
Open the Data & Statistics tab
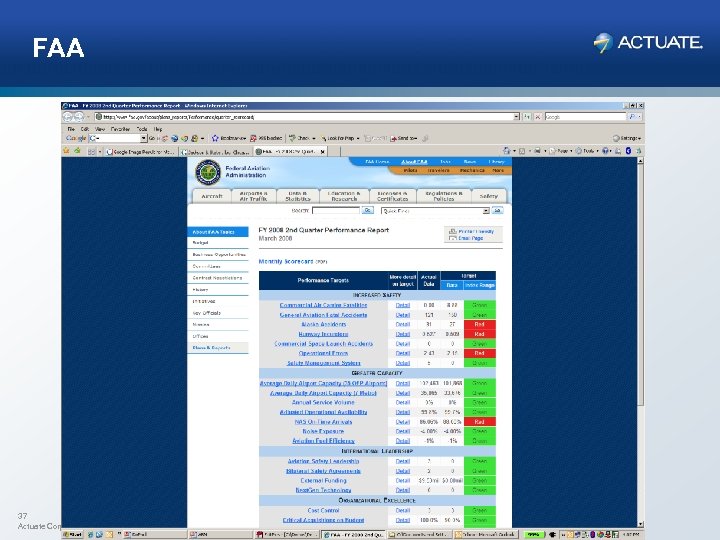click(x=298, y=196)
